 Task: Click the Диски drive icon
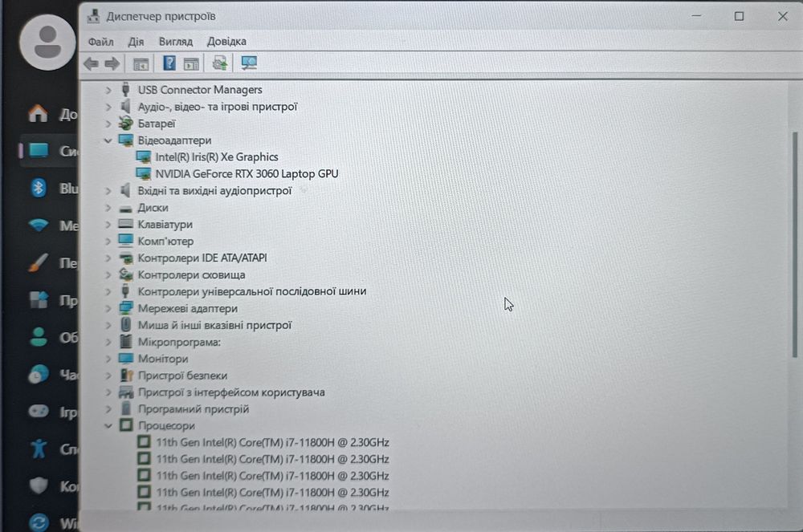coord(125,209)
